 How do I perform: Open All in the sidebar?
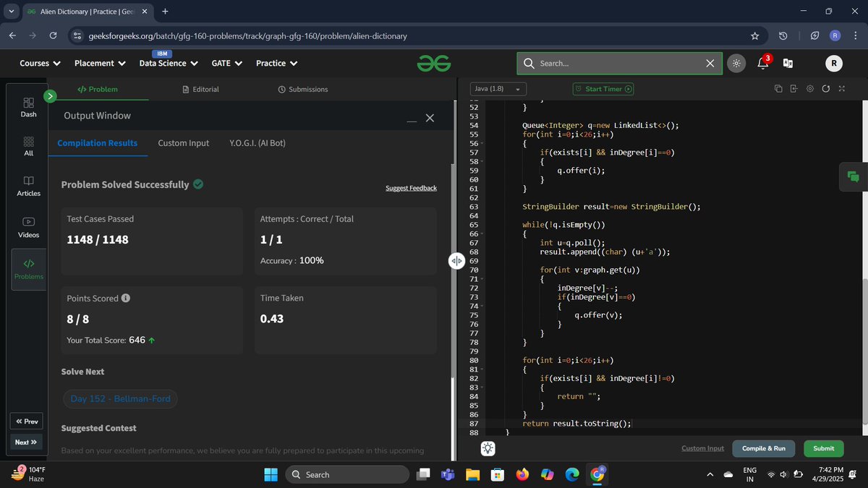[29, 147]
